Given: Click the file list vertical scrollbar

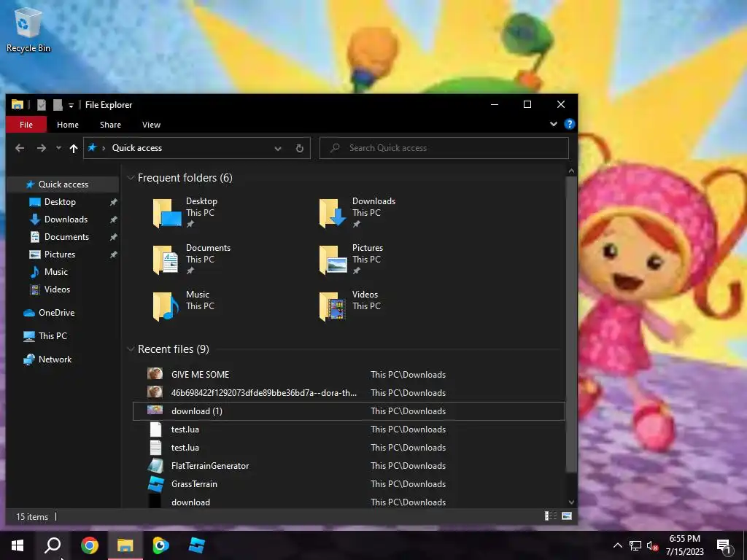Looking at the screenshot, I should click(x=571, y=324).
